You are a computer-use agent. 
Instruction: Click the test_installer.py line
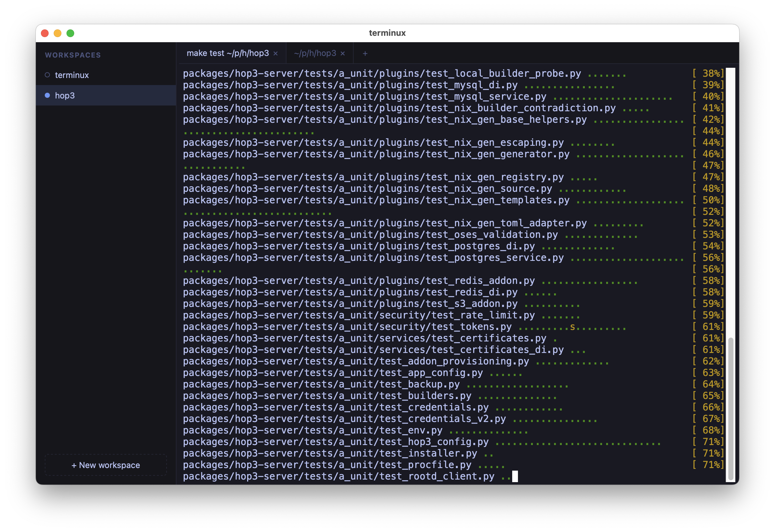click(x=454, y=453)
